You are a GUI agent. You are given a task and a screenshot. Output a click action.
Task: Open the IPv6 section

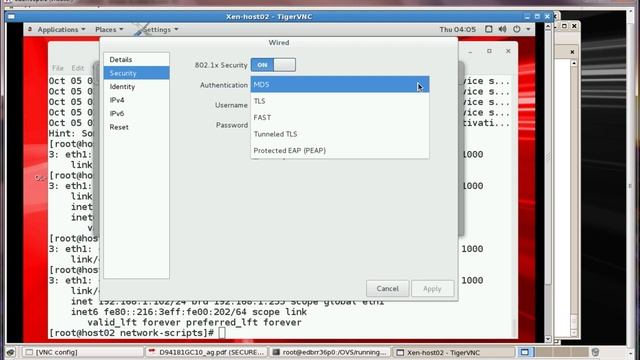point(136,113)
